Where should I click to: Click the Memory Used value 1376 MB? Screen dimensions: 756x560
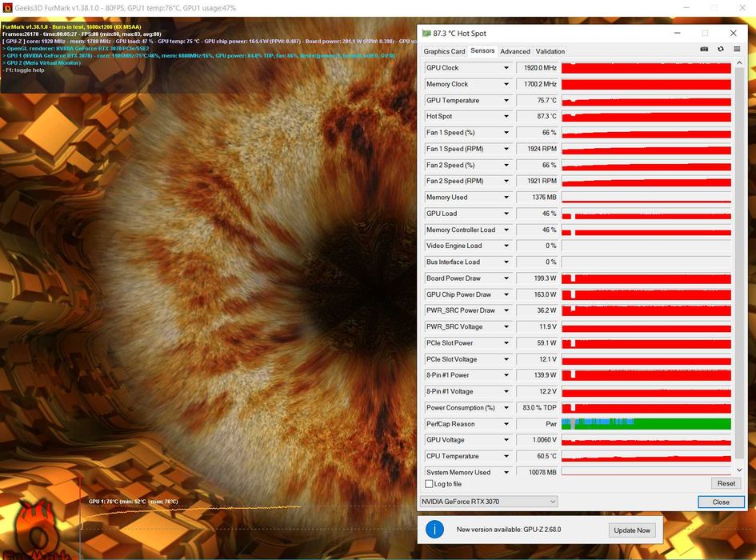coord(537,198)
